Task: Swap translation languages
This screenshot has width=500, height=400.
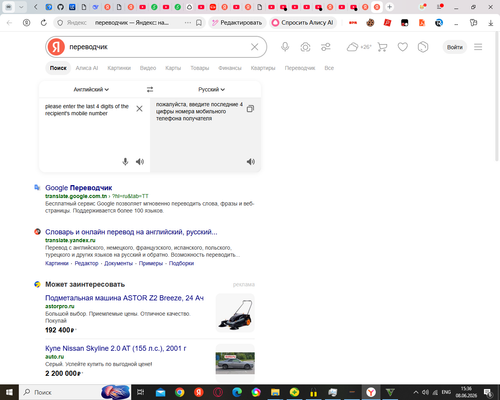Action: [x=150, y=89]
